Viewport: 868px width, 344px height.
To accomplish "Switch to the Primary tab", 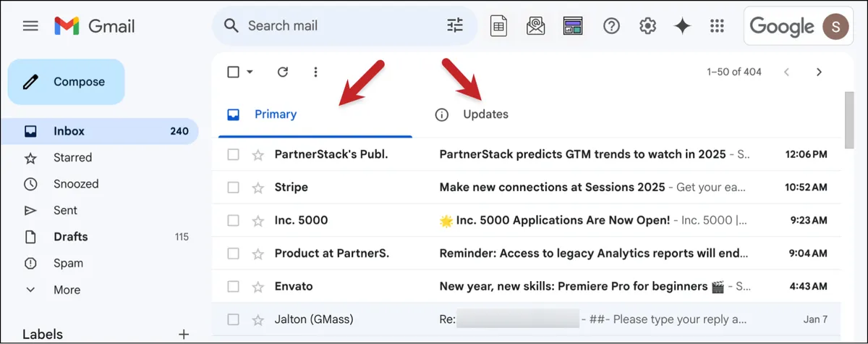I will tap(315, 114).
